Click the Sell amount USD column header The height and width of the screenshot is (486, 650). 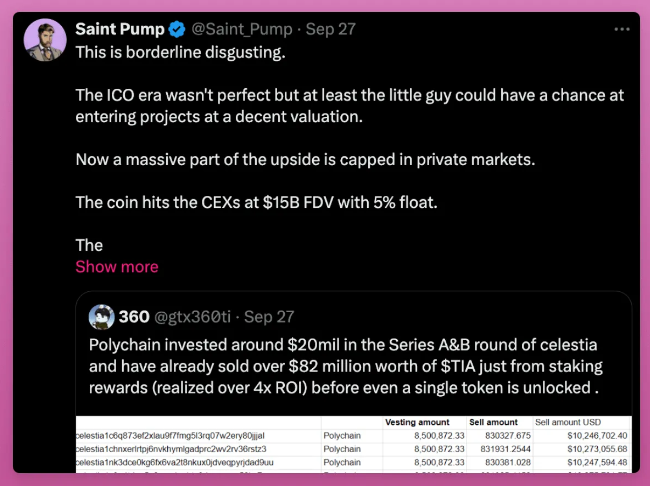tap(568, 422)
